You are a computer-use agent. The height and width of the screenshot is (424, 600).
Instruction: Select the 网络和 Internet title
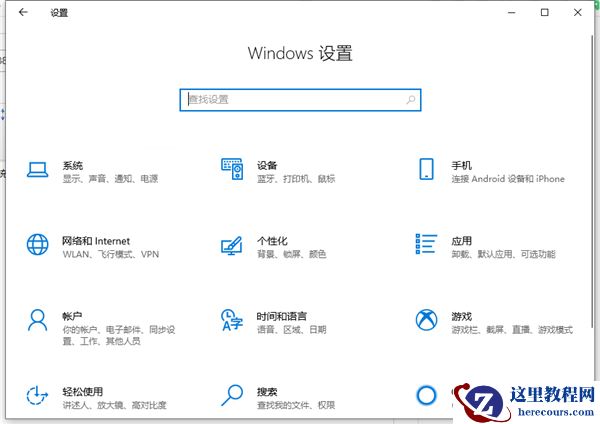[x=96, y=241]
